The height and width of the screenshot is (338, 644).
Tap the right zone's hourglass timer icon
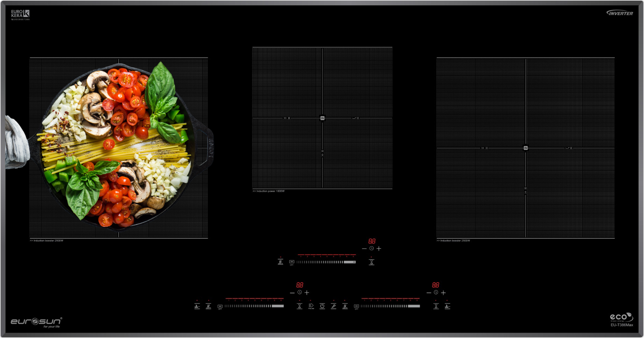[436, 306]
